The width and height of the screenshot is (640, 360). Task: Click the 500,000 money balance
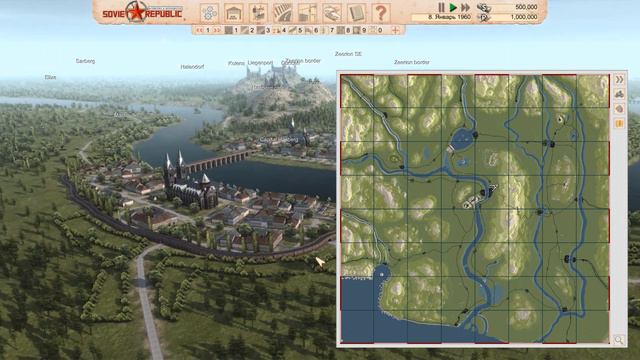click(526, 7)
